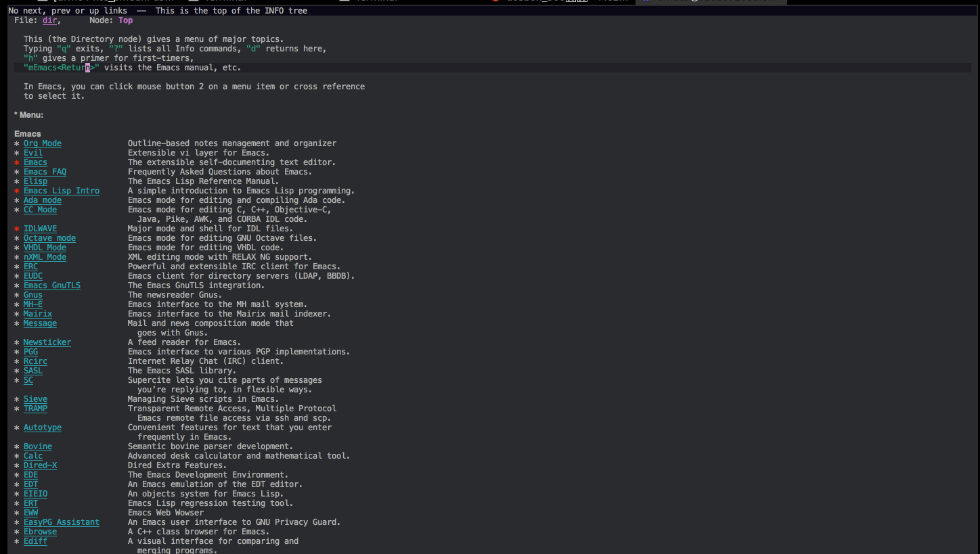Open the nXML Mode link
This screenshot has height=554, width=980.
45,257
